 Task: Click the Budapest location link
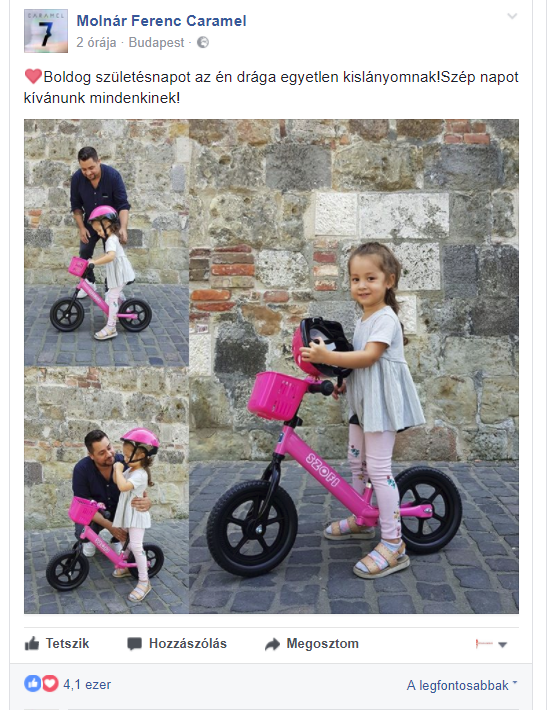[156, 43]
